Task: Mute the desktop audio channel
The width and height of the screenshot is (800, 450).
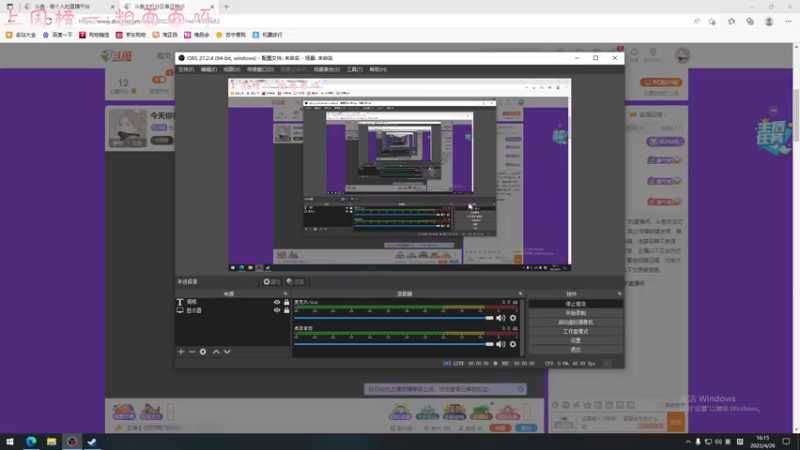Action: click(x=501, y=344)
